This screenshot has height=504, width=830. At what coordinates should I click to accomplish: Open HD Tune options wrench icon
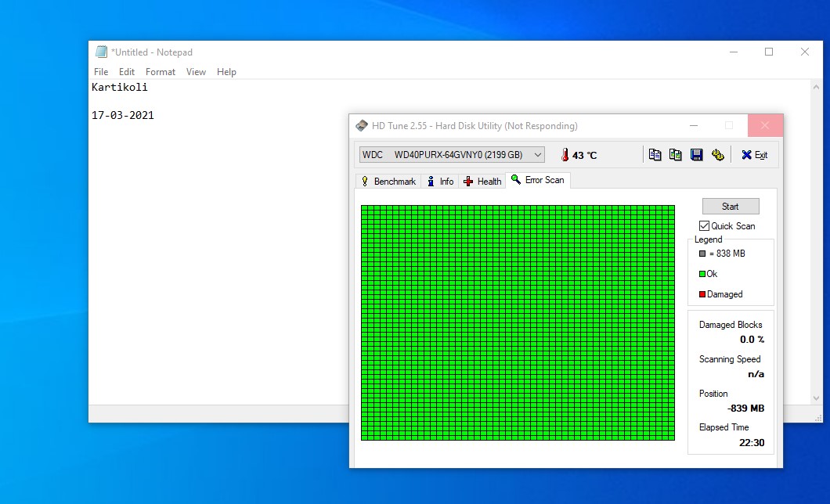(717, 155)
